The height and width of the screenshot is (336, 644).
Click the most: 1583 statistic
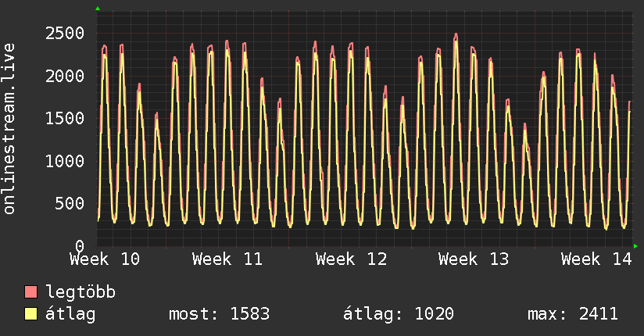click(x=220, y=314)
